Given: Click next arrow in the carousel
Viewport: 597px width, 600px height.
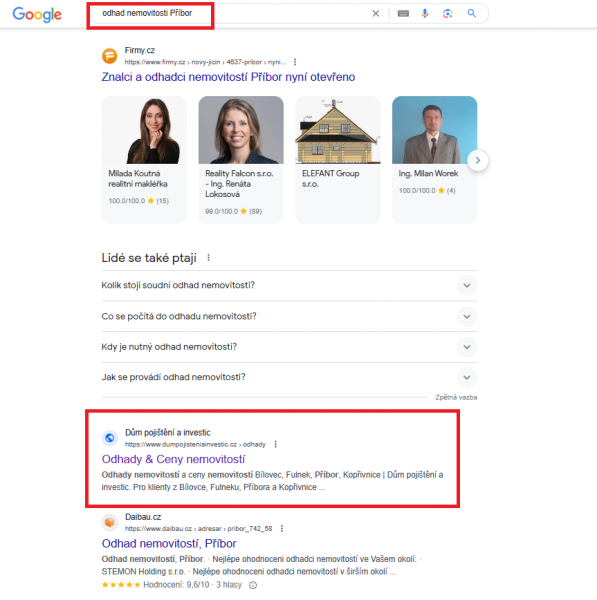Looking at the screenshot, I should 478,160.
